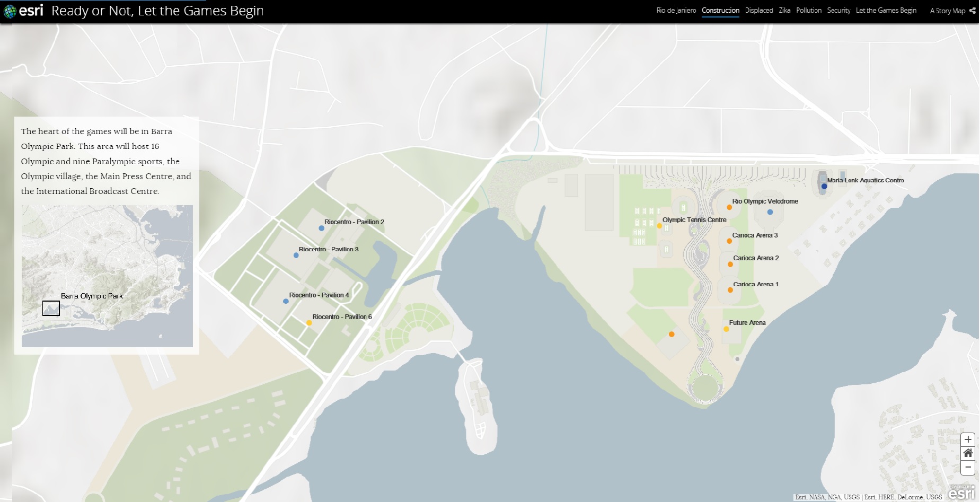Select the Riocentro - Pavilion 2 marker
Viewport: 980px width, 502px height.
point(321,228)
